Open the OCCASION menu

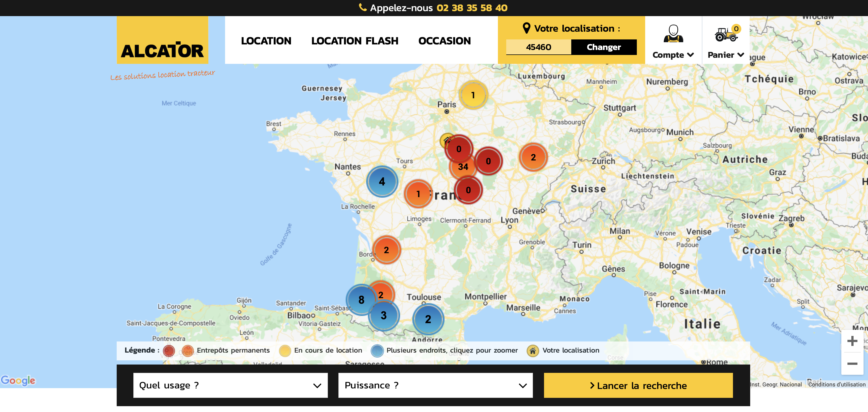(445, 41)
